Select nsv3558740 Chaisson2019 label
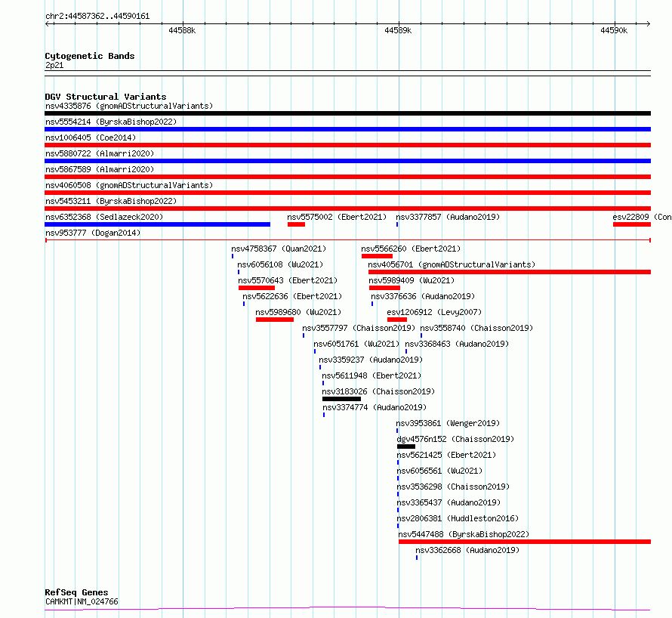Image resolution: width=672 pixels, height=618 pixels. [x=476, y=328]
